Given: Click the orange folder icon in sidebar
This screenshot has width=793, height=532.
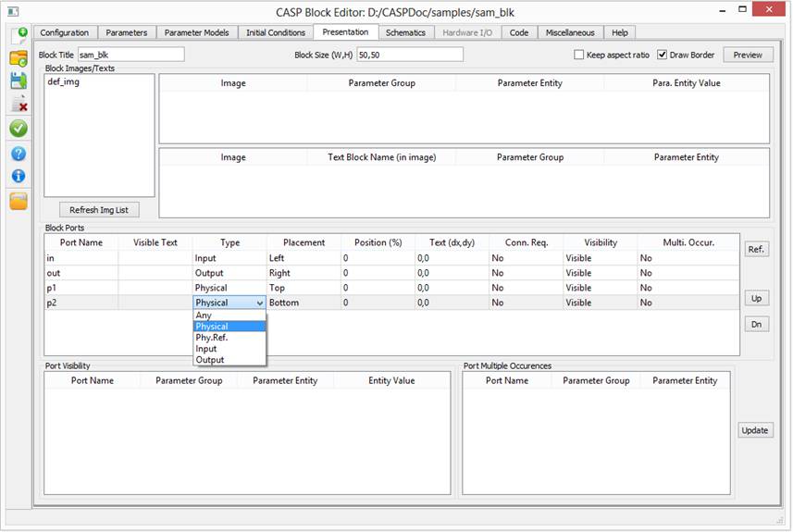Looking at the screenshot, I should 19,201.
